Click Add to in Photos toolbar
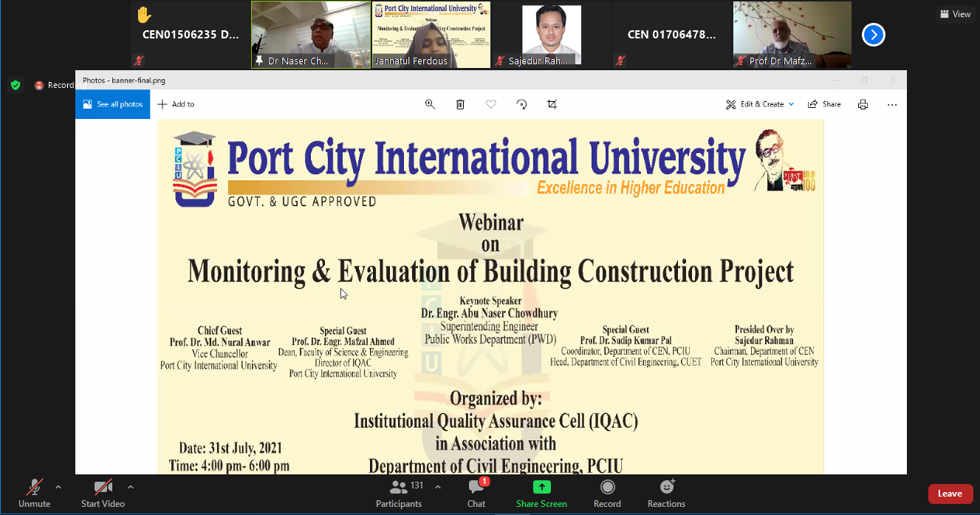 click(x=176, y=104)
